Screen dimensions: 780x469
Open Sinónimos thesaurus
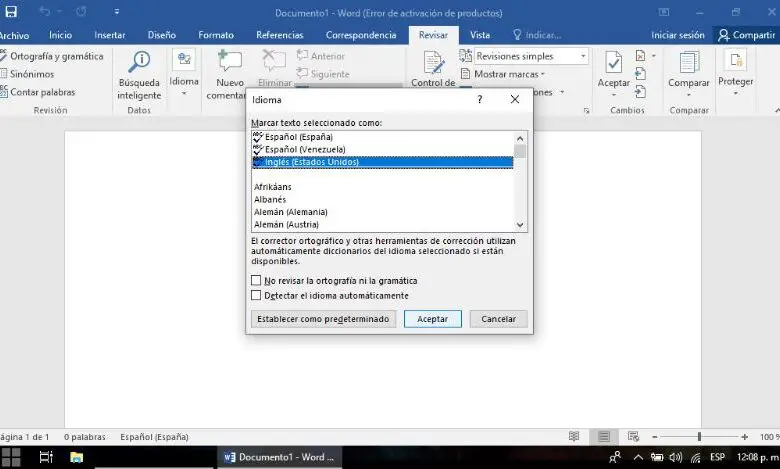(27, 74)
